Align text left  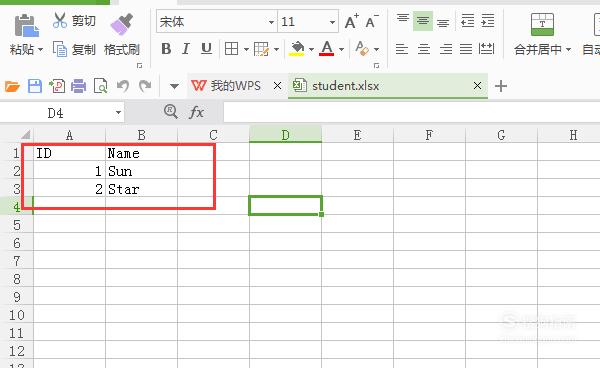pyautogui.click(x=402, y=49)
